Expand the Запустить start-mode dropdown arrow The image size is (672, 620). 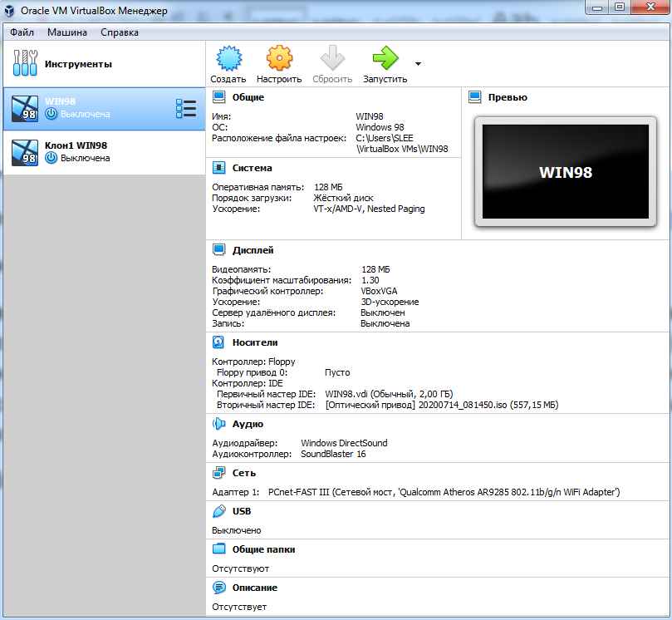418,64
